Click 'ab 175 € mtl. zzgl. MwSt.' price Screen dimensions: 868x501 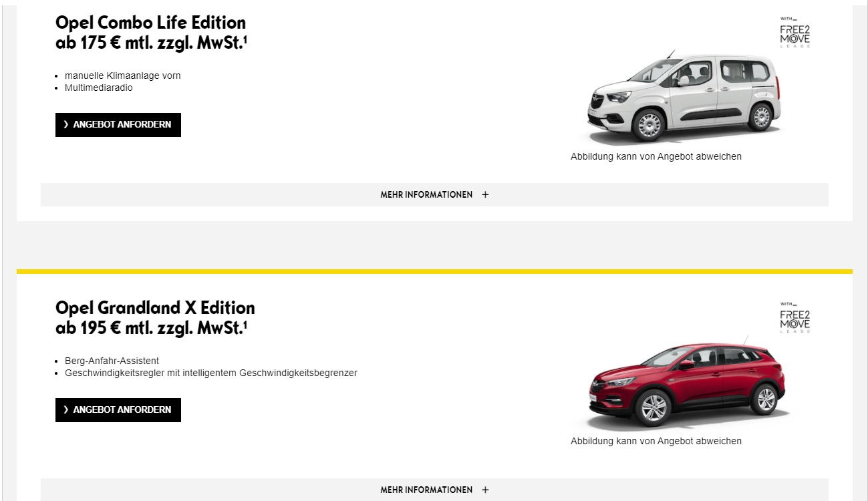152,43
